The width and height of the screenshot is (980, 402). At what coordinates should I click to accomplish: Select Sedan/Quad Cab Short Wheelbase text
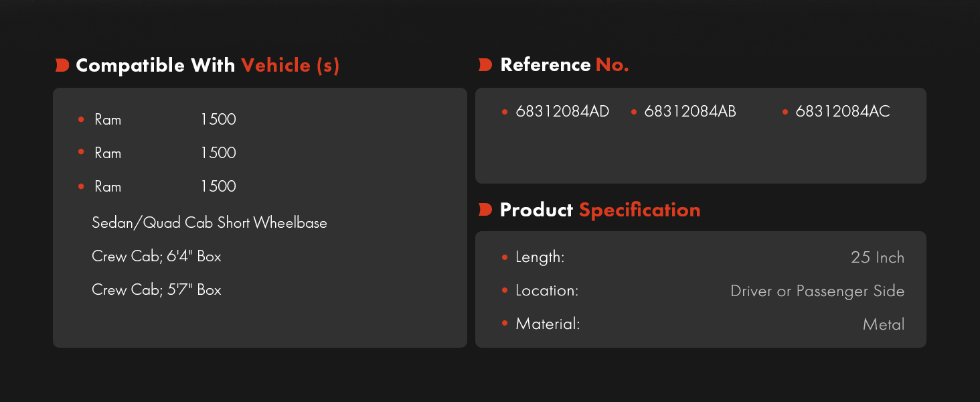coord(210,222)
